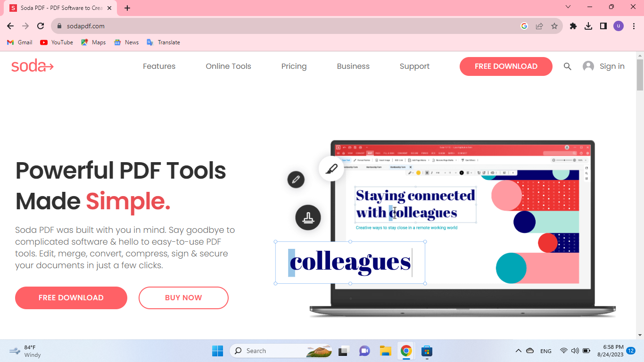Open the Gmail bookmark

[20, 42]
